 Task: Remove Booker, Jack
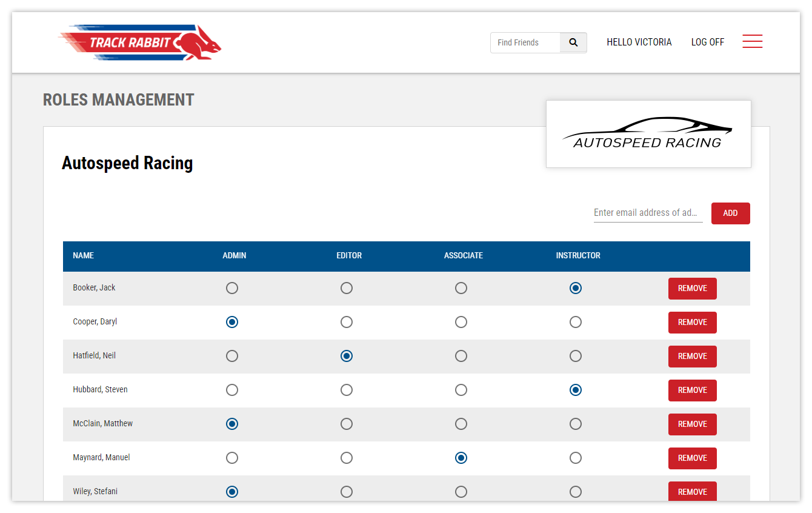click(x=693, y=289)
